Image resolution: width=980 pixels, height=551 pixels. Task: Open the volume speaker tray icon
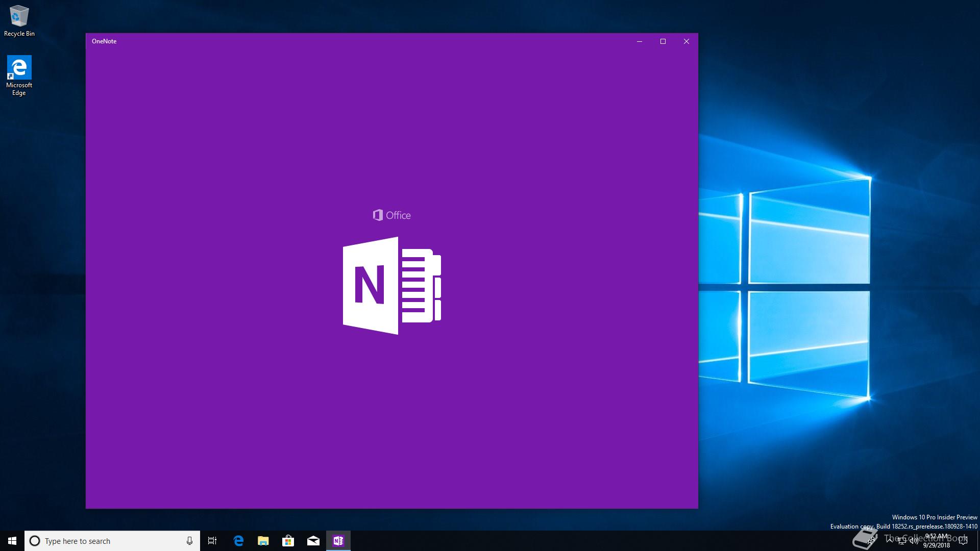[914, 541]
